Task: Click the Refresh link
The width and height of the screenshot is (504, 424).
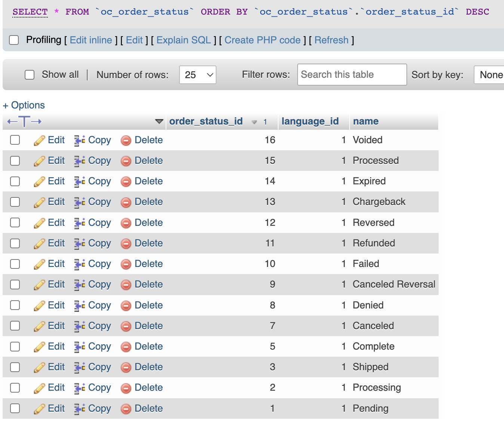Action: pos(331,40)
